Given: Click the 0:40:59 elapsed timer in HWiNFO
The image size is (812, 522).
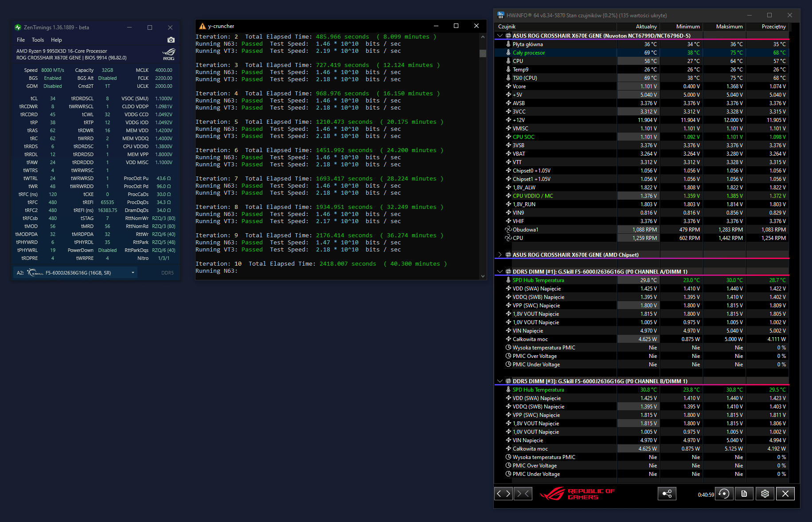Looking at the screenshot, I should coord(706,495).
